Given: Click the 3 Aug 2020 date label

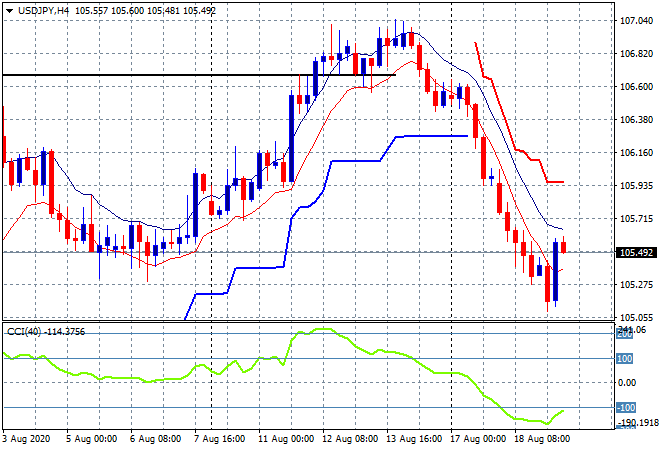Looking at the screenshot, I should [26, 439].
